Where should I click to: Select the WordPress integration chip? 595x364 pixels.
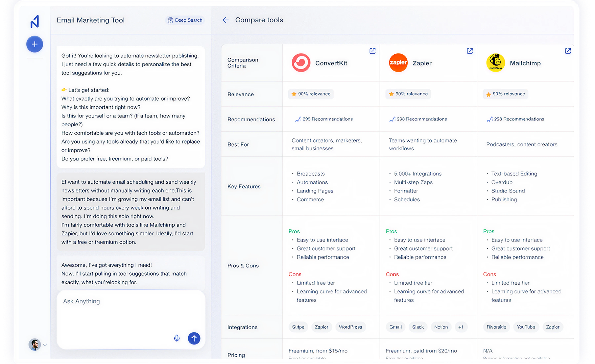click(351, 327)
